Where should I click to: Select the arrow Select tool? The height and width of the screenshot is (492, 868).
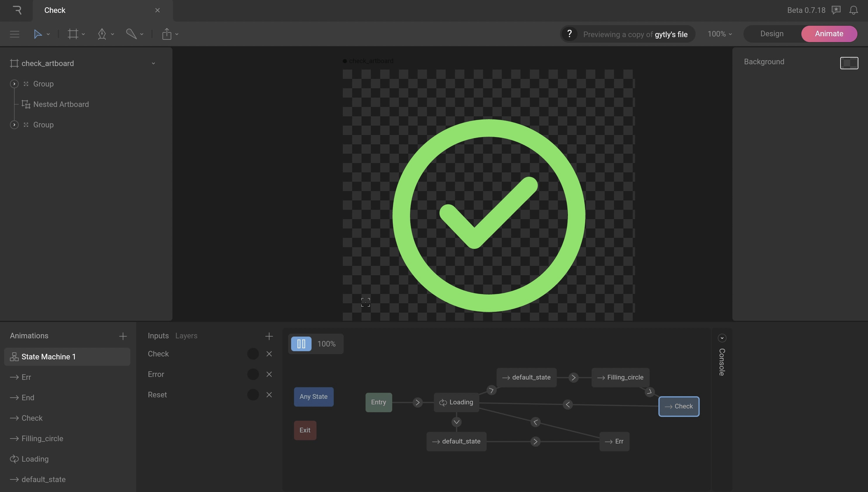(37, 34)
